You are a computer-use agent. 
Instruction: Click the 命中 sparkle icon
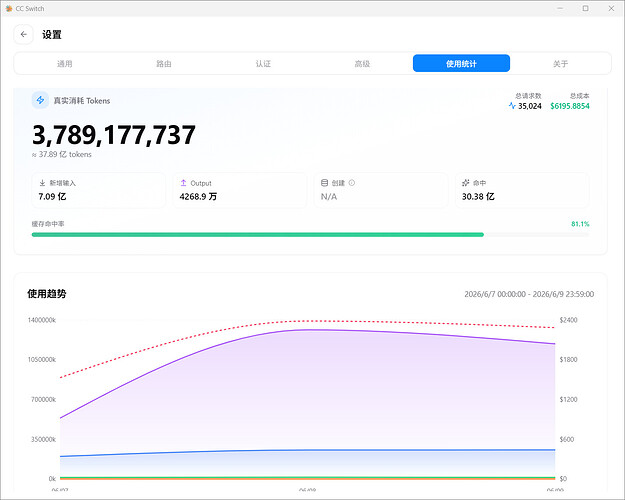[466, 183]
